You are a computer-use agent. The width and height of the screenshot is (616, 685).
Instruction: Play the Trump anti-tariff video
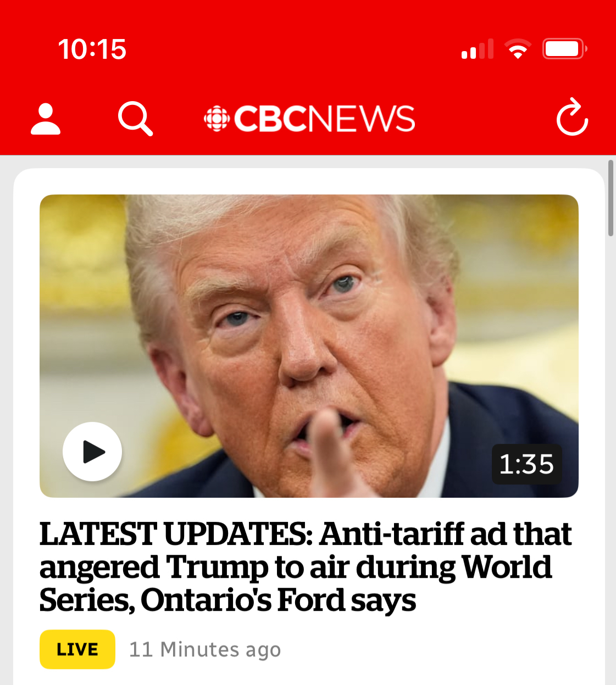[x=92, y=452]
